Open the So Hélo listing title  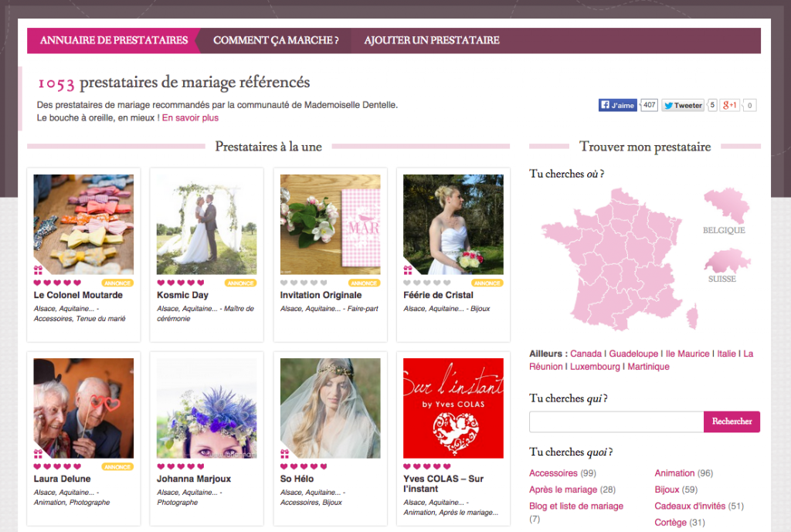297,479
